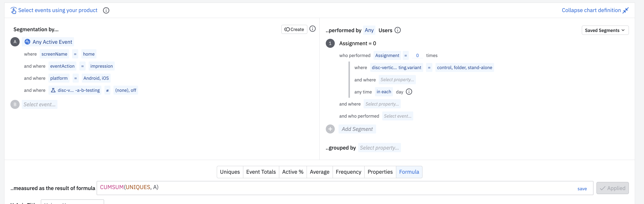644x204 pixels.
Task: Click the segment 1 number badge
Action: 330,44
